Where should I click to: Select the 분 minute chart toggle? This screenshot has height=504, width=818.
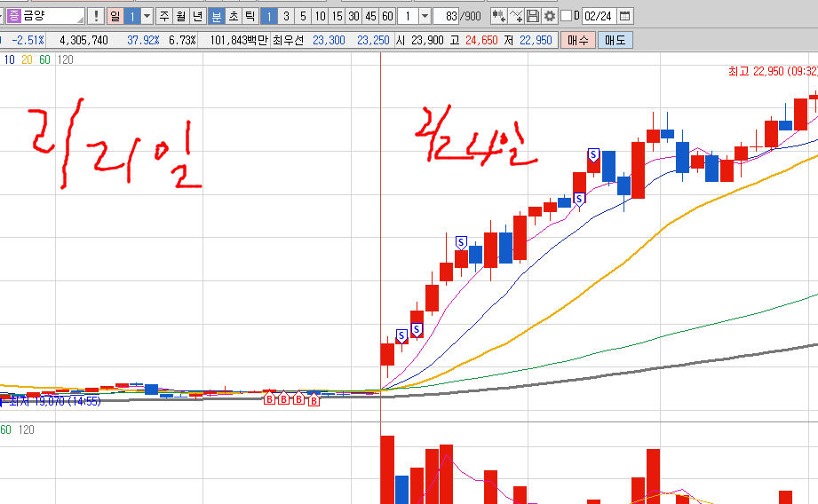[x=217, y=16]
